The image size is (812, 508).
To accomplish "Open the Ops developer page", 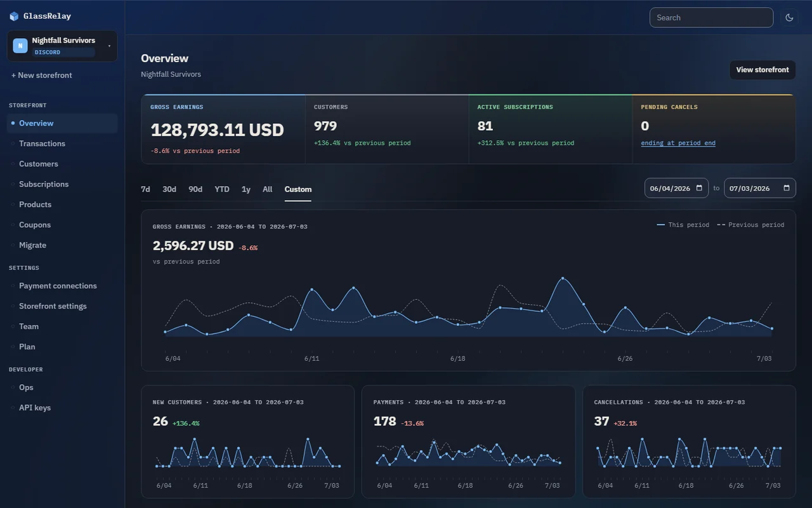I will pos(62,387).
